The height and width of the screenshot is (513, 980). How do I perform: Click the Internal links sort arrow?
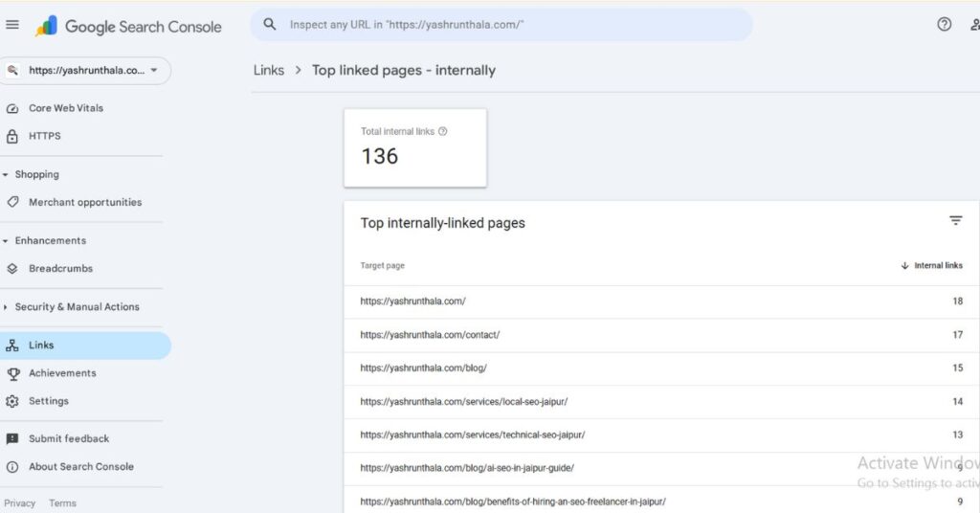click(x=904, y=265)
